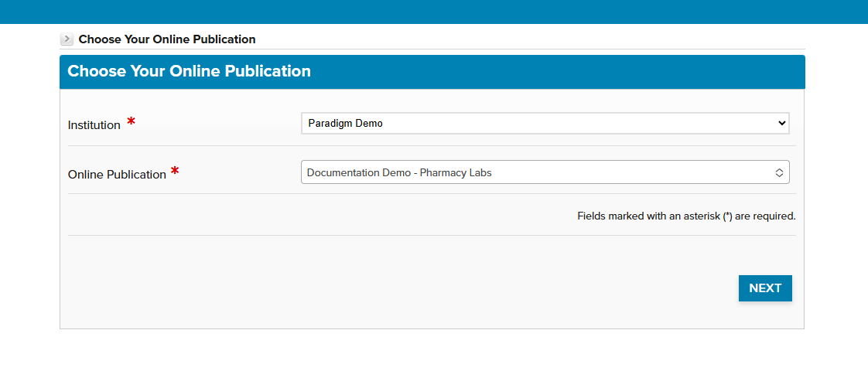868x371 pixels.
Task: Click the red asterisk beside Online Publication
Action: coord(175,172)
